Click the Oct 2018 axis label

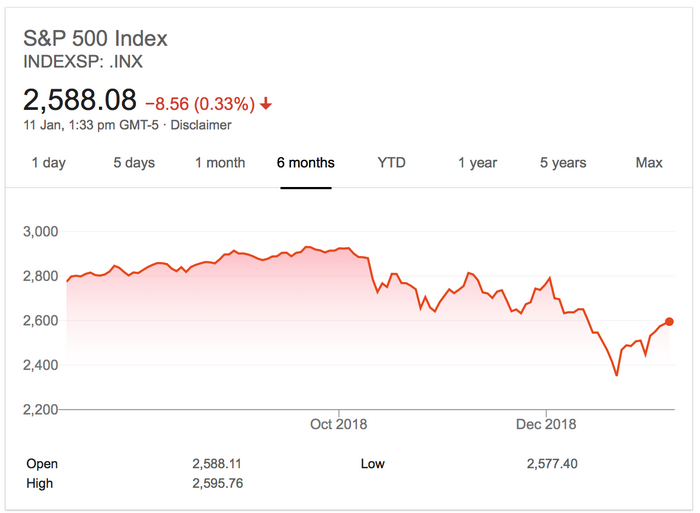(x=339, y=424)
